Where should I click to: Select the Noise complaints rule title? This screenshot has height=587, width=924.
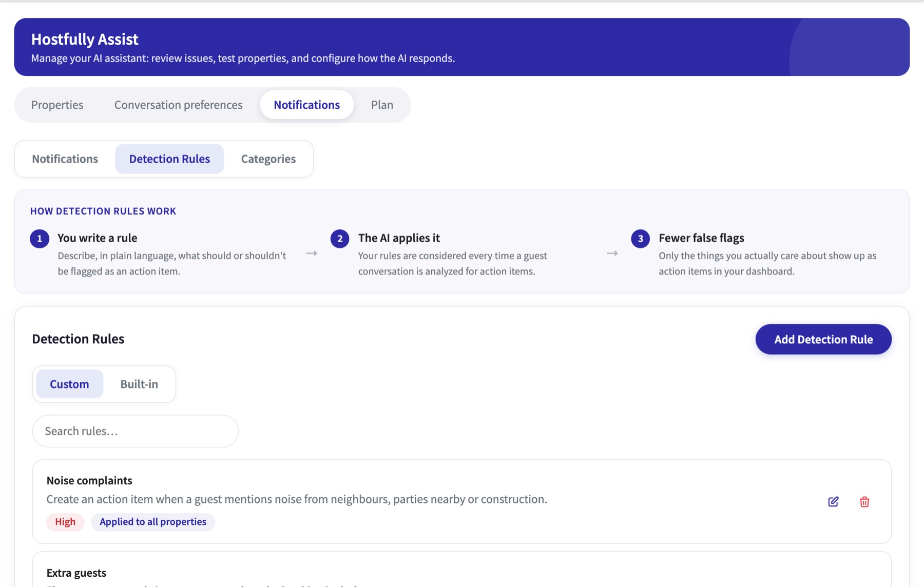click(x=89, y=480)
